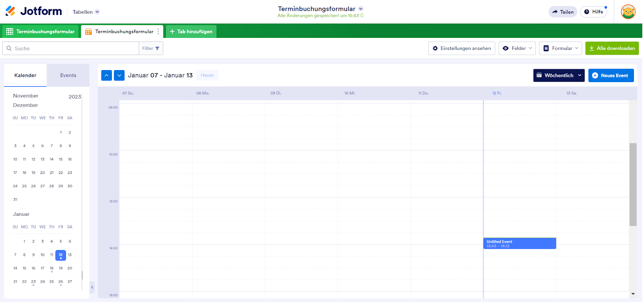Image resolution: width=644 pixels, height=302 pixels.
Task: Select January 23 in mini calendar
Action: coord(33,282)
